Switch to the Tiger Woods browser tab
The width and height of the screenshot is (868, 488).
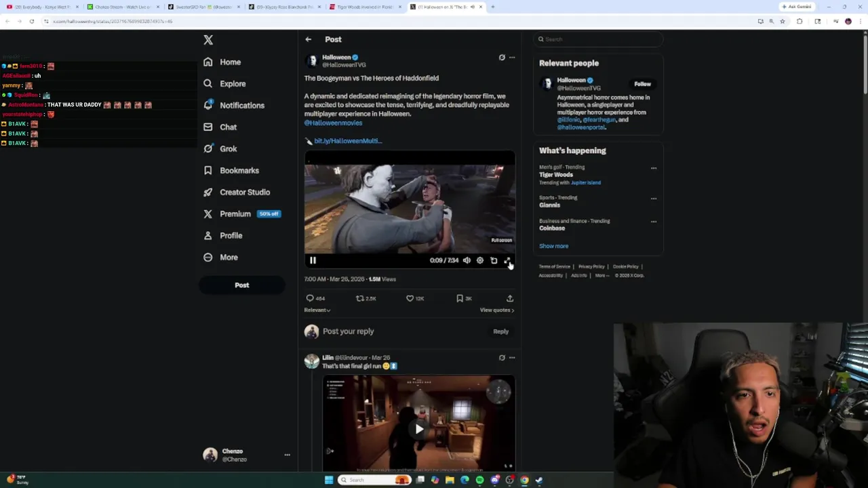click(365, 7)
